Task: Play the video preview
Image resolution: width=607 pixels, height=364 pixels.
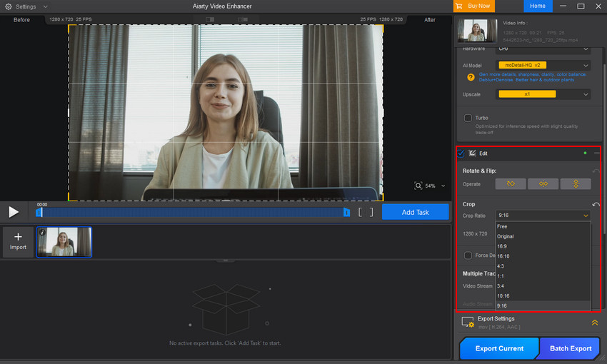Action: 14,212
